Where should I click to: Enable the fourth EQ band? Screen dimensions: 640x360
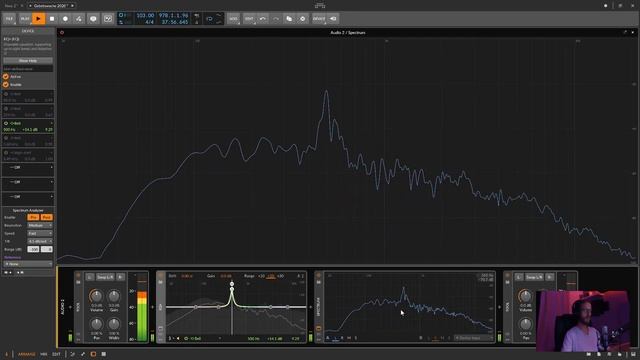(6, 138)
